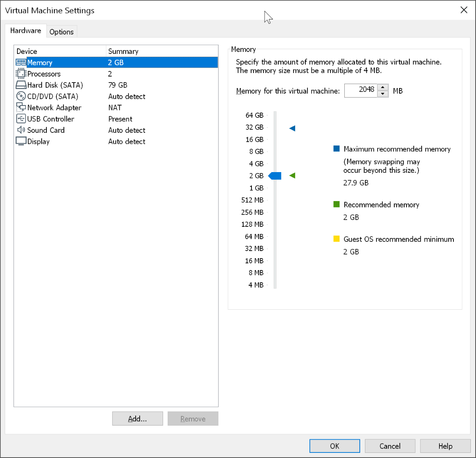Select the Network Adapter icon
This screenshot has height=458, width=476.
[x=21, y=107]
